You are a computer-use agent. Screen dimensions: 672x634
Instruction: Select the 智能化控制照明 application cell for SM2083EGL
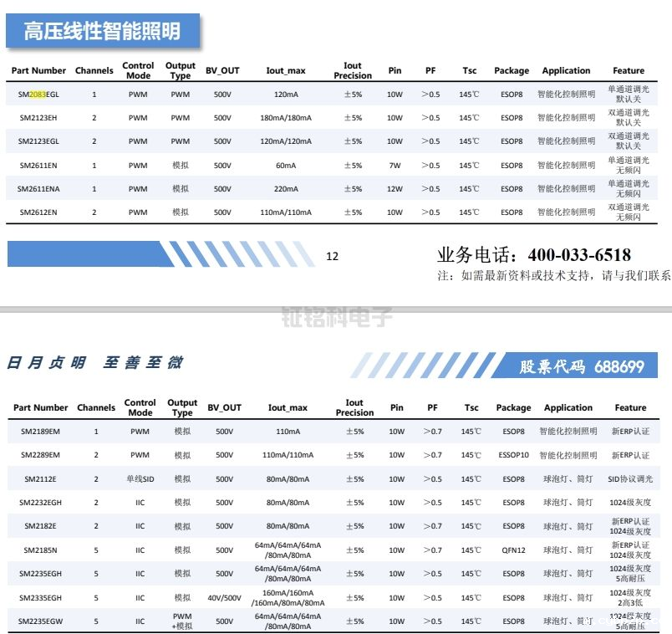click(x=568, y=95)
